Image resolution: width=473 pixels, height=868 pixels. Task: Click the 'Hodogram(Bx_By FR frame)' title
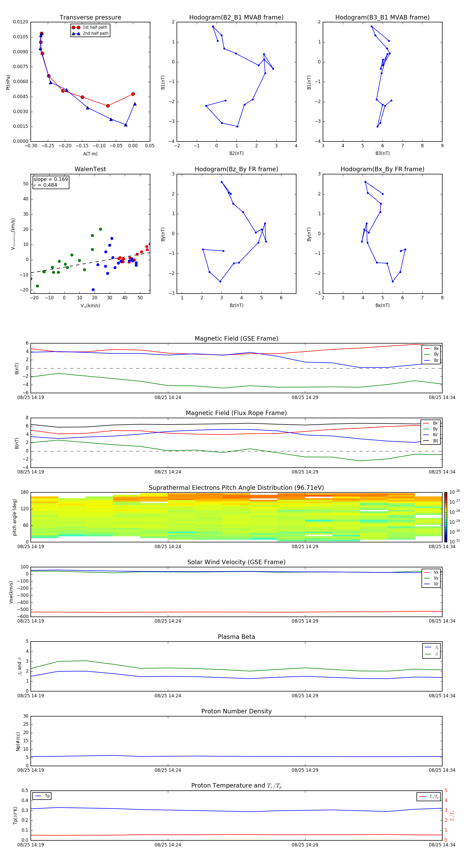[382, 169]
